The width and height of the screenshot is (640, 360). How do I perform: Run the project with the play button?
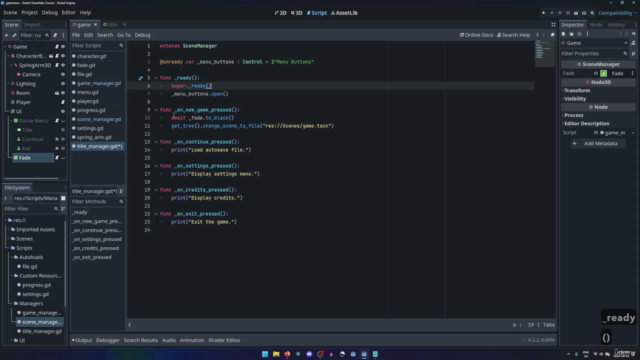544,13
